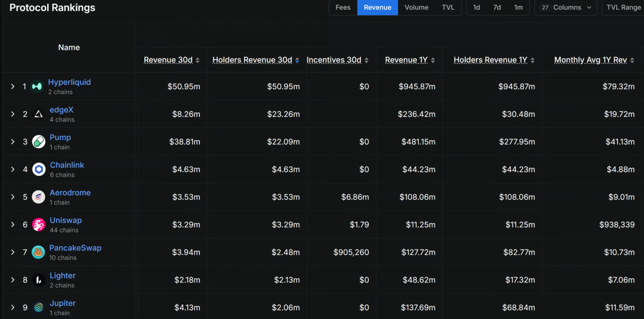Open the Chainlink protocol link
The height and width of the screenshot is (319, 644).
67,165
